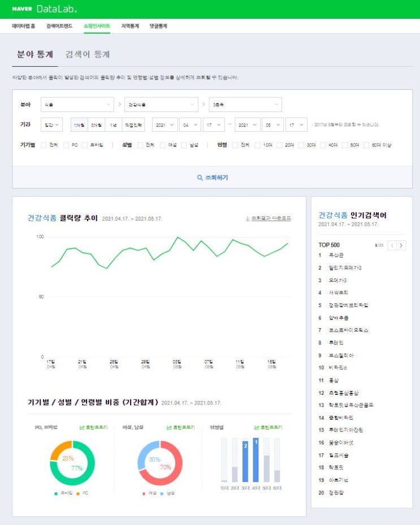Click the orange PC legend swatch
420x525 pixels.
[x=78, y=493]
